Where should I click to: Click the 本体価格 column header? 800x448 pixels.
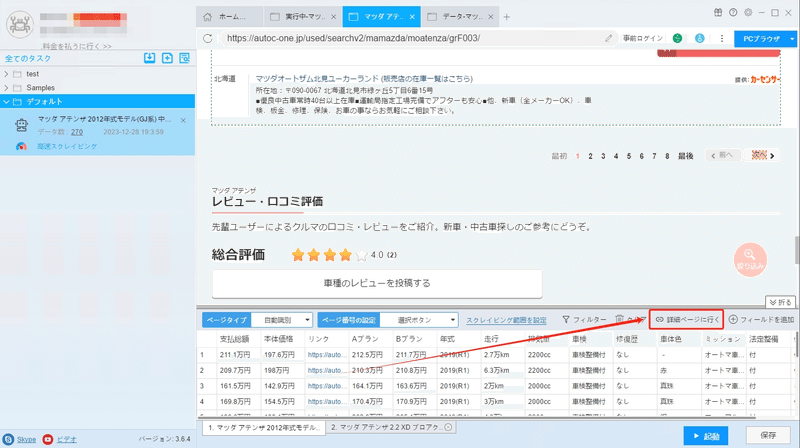279,339
